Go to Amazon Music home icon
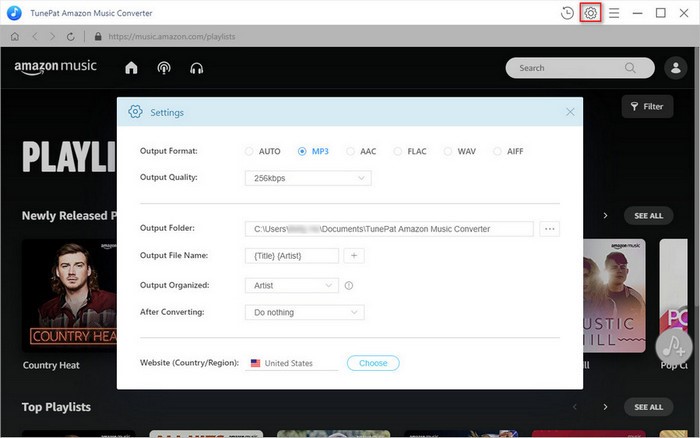This screenshot has height=438, width=700. 131,68
